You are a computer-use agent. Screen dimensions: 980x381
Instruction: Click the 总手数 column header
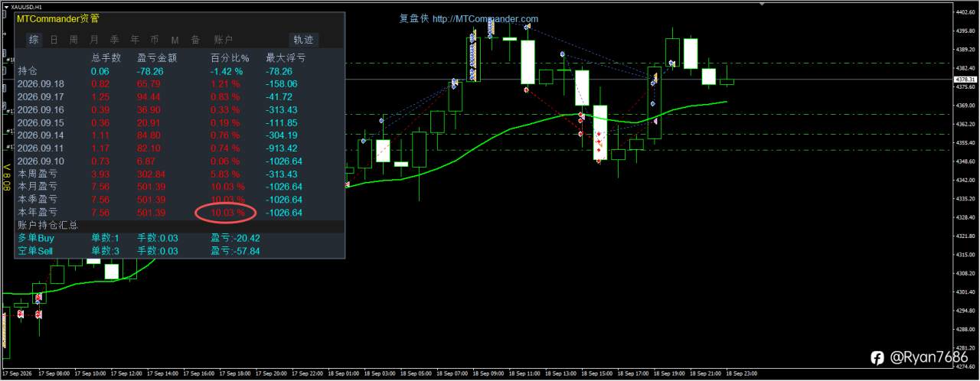(x=106, y=57)
